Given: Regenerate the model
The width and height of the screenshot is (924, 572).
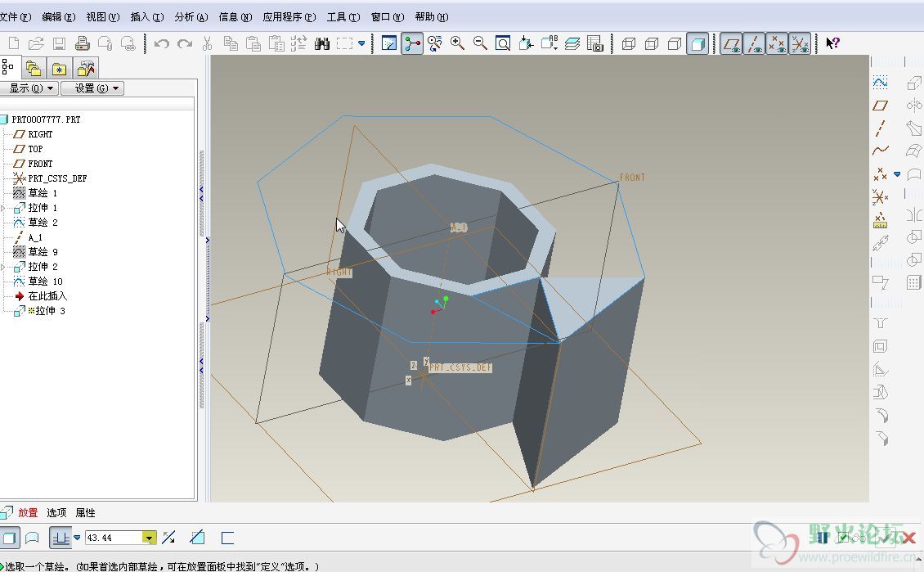Looking at the screenshot, I should click(298, 43).
